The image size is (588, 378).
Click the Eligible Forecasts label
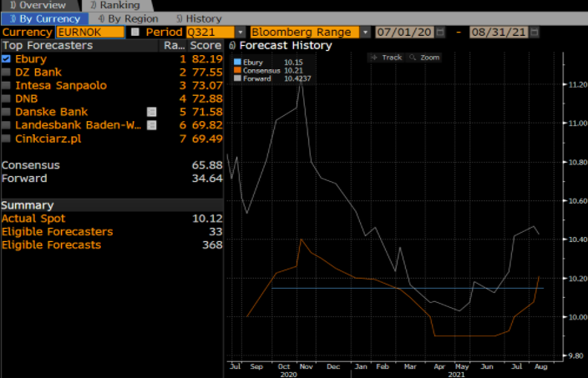[x=51, y=244]
